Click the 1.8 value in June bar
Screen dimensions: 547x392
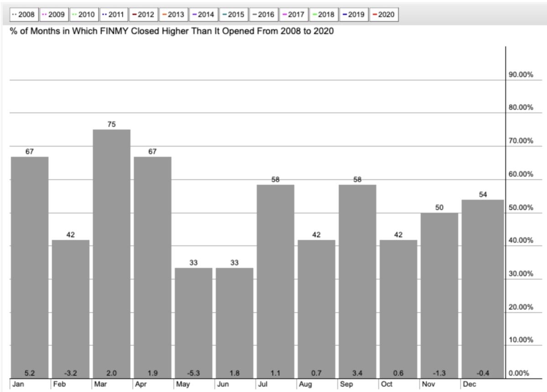click(235, 373)
